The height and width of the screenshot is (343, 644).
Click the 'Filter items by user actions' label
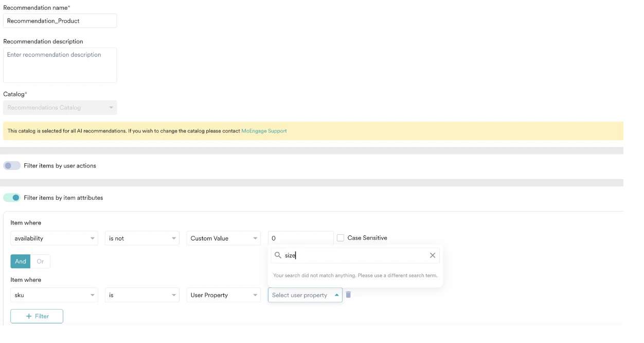[60, 166]
